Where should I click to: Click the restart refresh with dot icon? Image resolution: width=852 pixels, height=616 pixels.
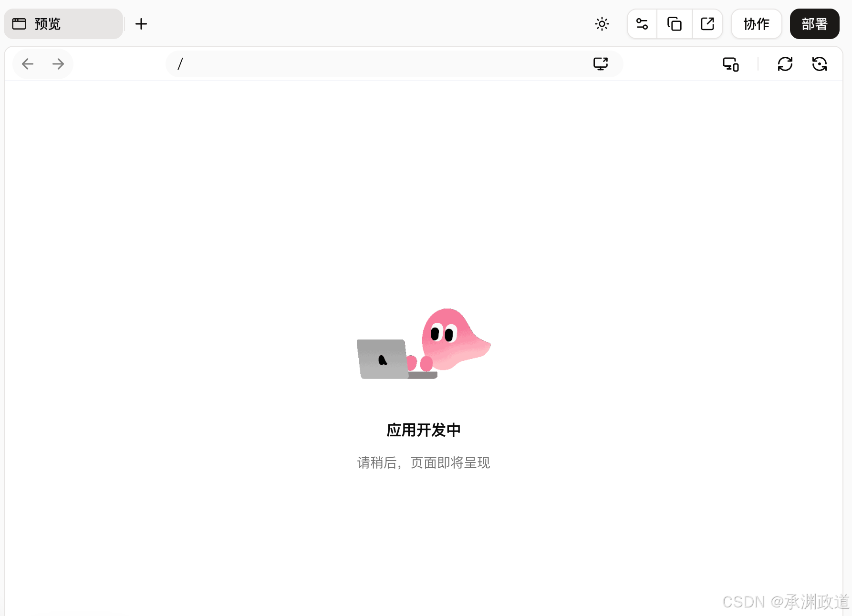[820, 64]
